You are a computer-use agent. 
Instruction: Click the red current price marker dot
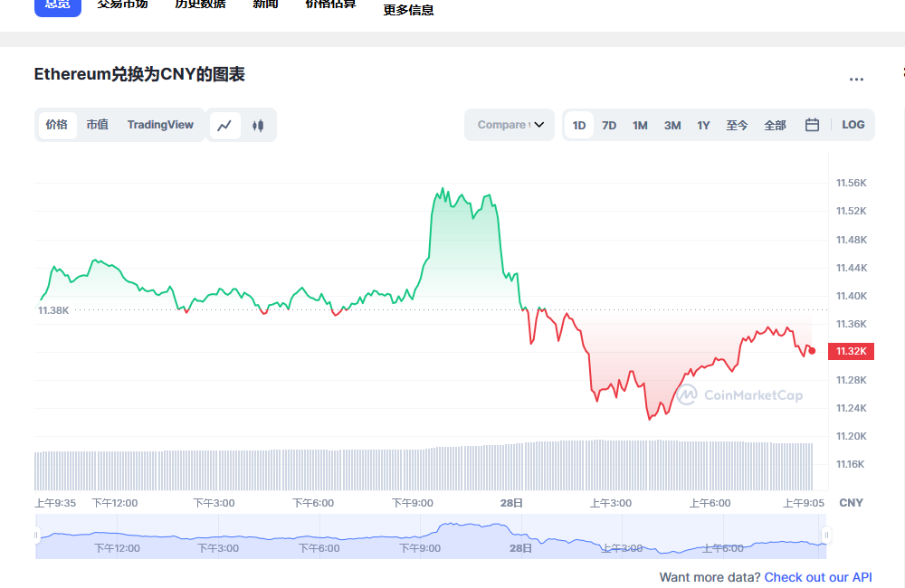(x=812, y=351)
